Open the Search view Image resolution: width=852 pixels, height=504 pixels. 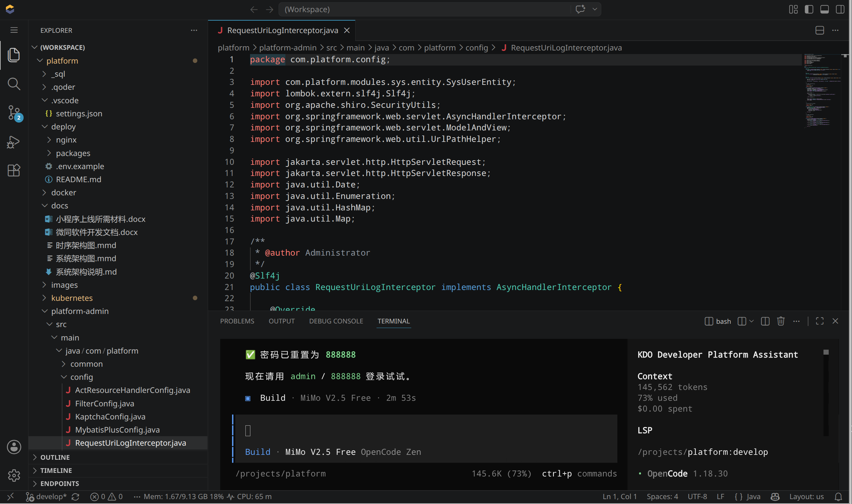(14, 84)
